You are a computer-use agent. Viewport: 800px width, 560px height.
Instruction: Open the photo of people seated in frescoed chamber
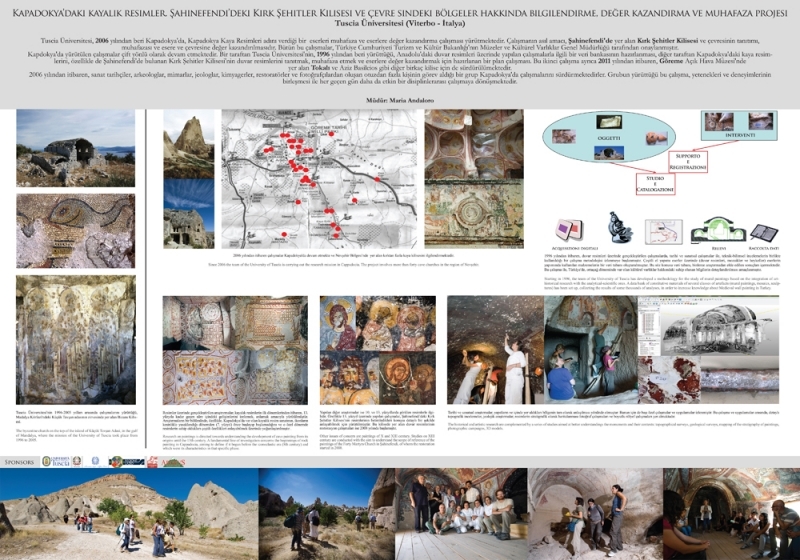click(x=732, y=514)
